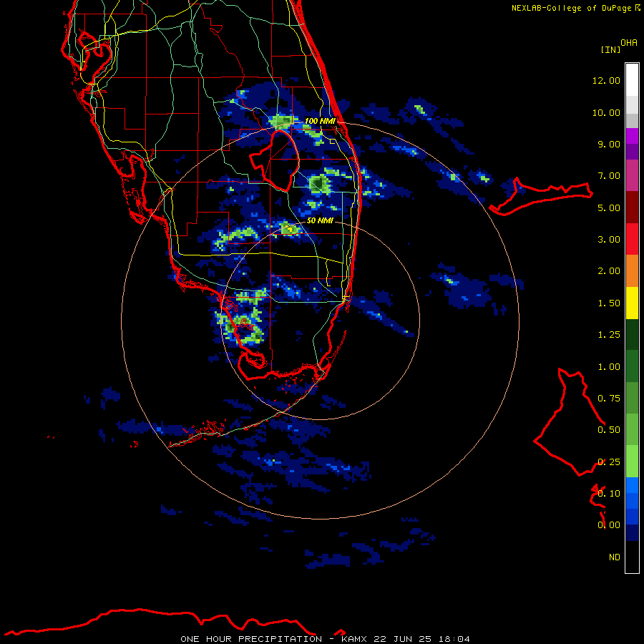This screenshot has width=644, height=644.
Task: Click the 0.50 scale value
Action: point(609,430)
